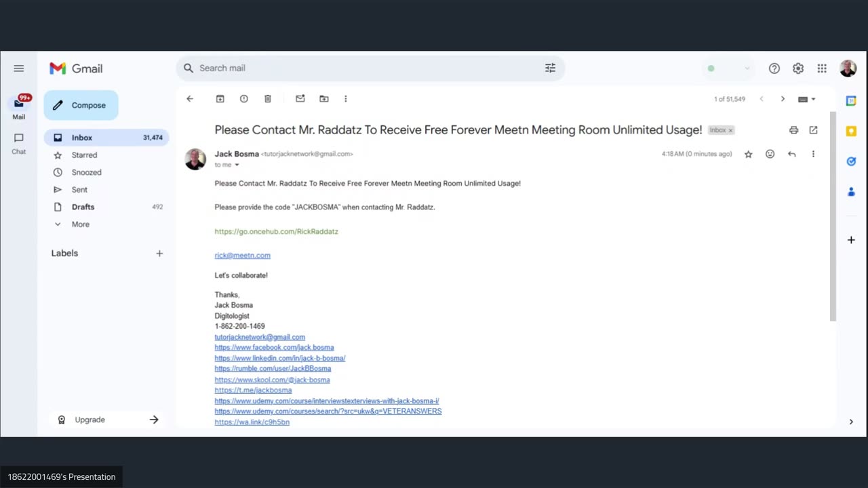This screenshot has width=868, height=488.
Task: Click Jack Bosma's sender profile photo
Action: (x=195, y=159)
